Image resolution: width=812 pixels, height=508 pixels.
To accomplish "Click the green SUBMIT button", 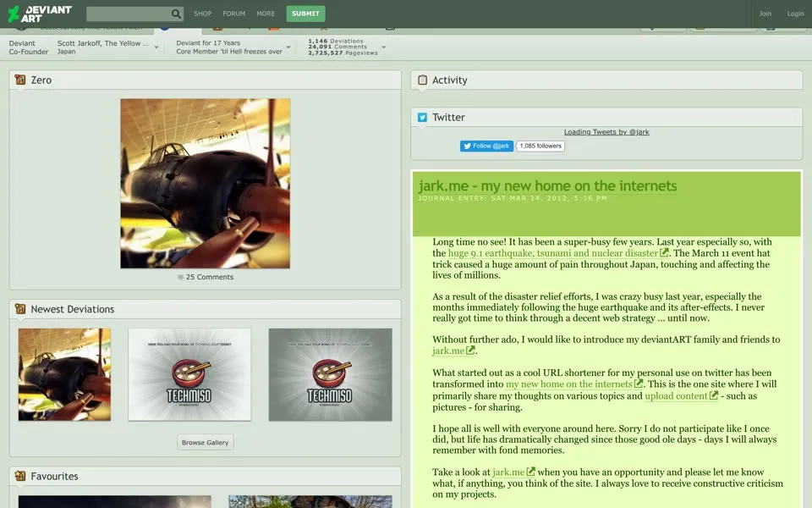I will click(305, 14).
